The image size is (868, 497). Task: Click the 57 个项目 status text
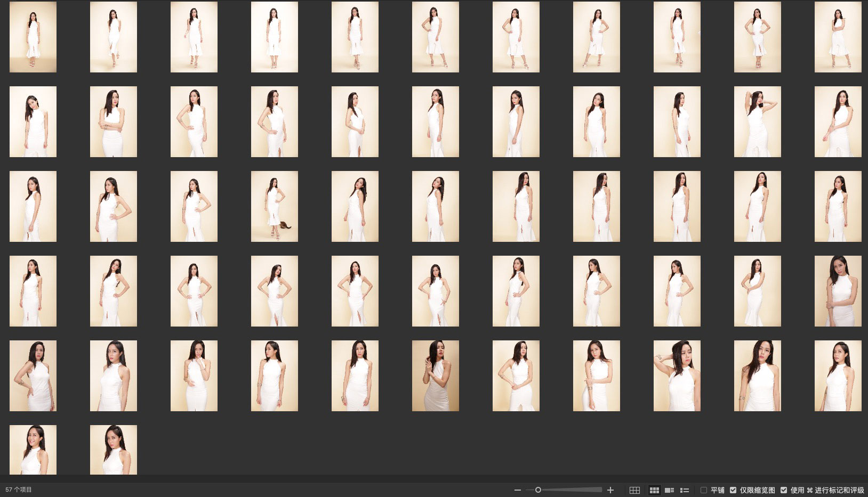(19, 490)
